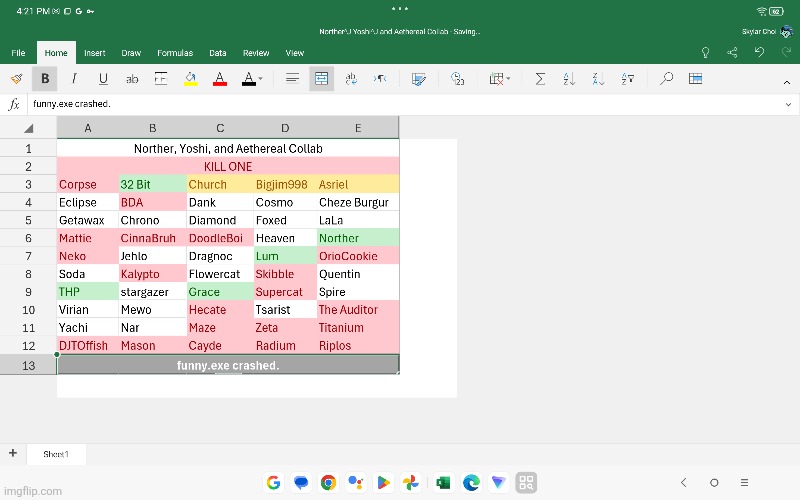
Task: Click the text direction icon
Action: point(380,79)
